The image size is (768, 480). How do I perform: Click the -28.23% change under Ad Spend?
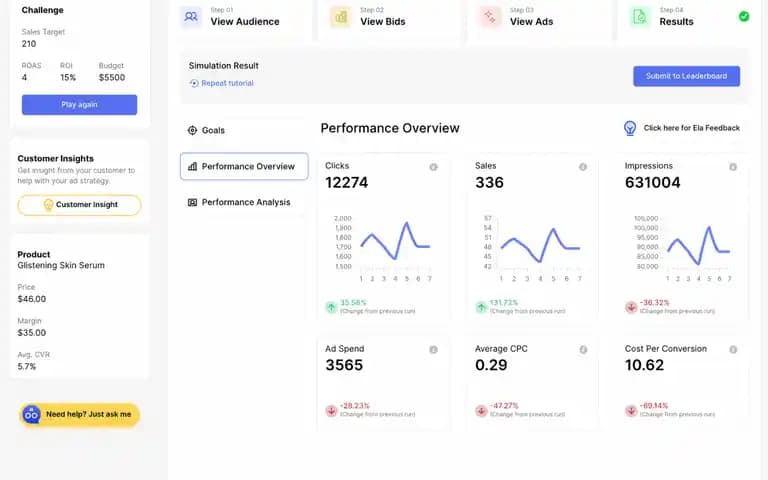pos(355,406)
